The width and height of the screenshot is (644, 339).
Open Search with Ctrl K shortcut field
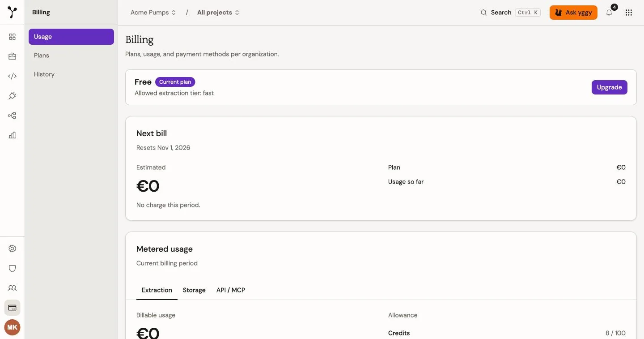[510, 13]
